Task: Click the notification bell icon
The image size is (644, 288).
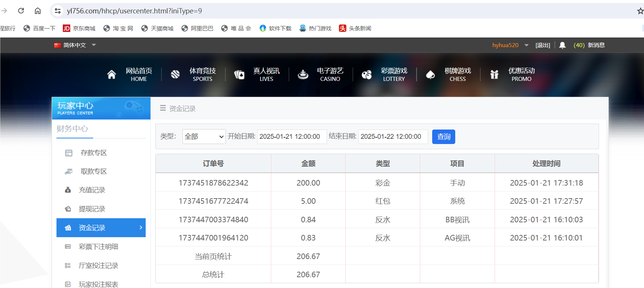Action: pos(562,45)
